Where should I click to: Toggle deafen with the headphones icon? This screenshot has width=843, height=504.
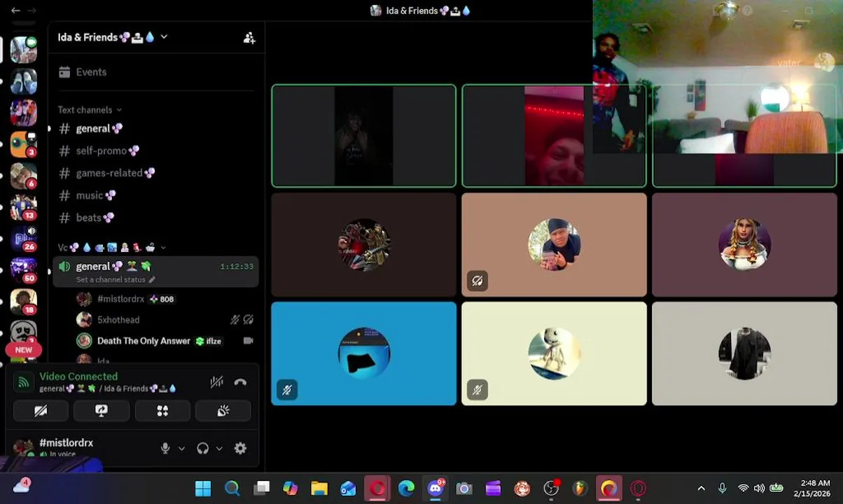203,449
